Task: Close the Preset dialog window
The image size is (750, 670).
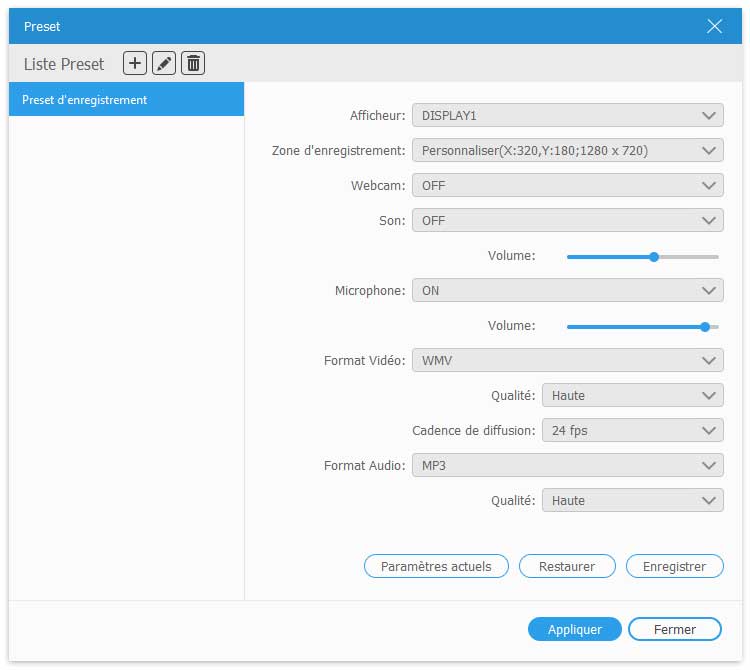Action: (x=714, y=27)
